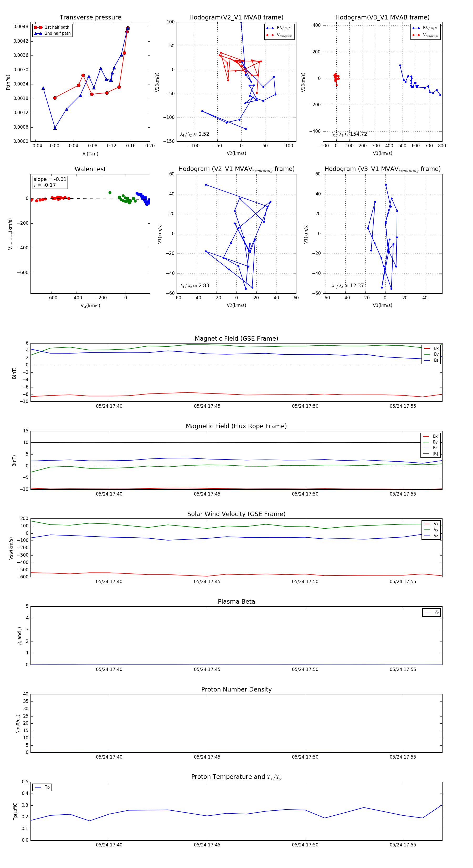Select the Bz' legend entry in Flux Rope panel

tap(431, 448)
